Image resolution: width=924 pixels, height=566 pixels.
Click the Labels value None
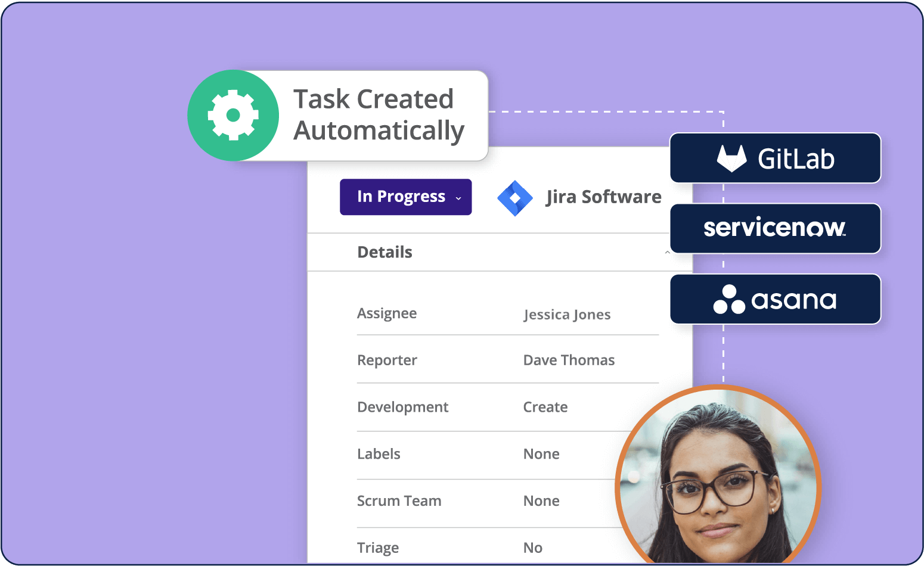click(x=541, y=454)
